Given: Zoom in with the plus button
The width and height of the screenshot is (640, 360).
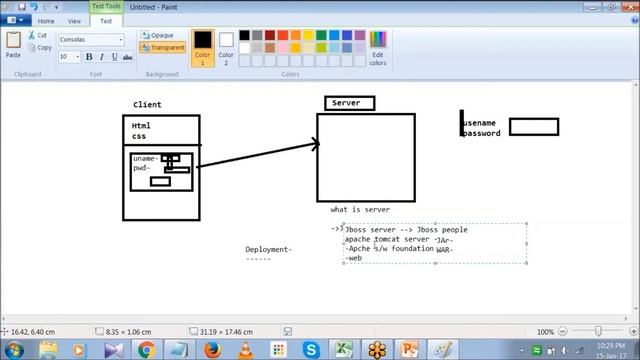Looking at the screenshot, I should coord(633,331).
